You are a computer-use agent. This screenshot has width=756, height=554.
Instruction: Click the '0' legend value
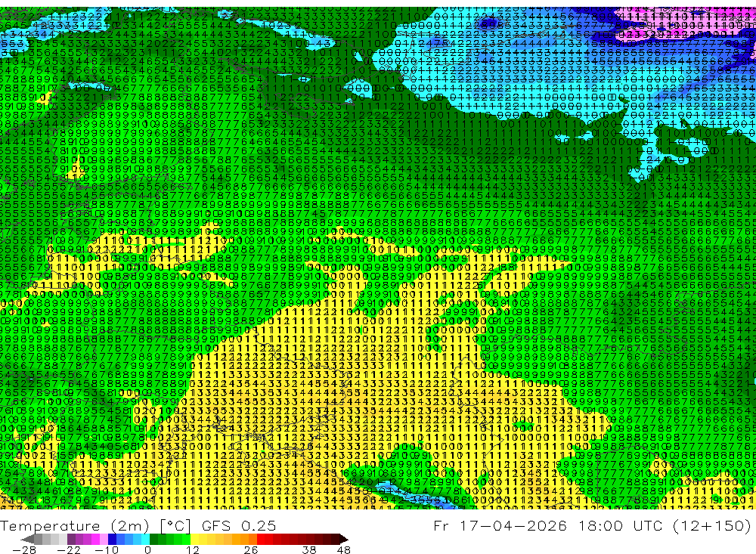147,550
